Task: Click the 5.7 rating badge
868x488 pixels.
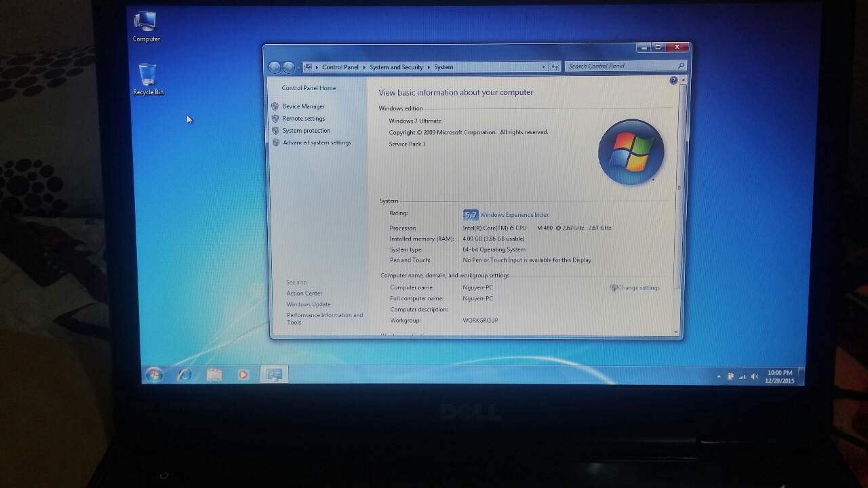Action: pos(471,215)
